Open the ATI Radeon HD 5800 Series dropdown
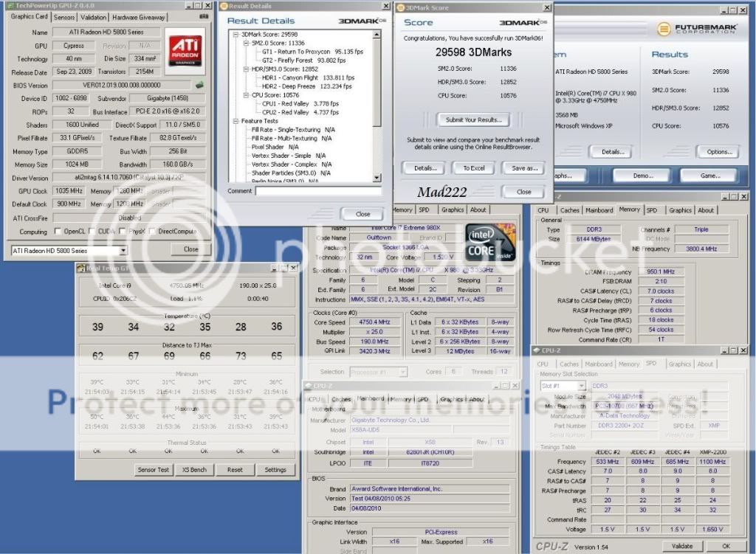Viewport: 756px width, 554px height. 123,251
